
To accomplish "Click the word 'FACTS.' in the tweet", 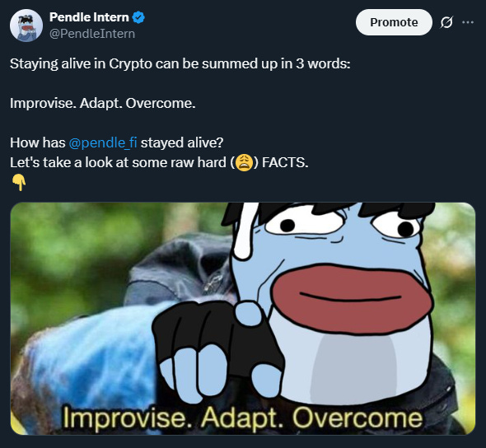I will point(285,163).
